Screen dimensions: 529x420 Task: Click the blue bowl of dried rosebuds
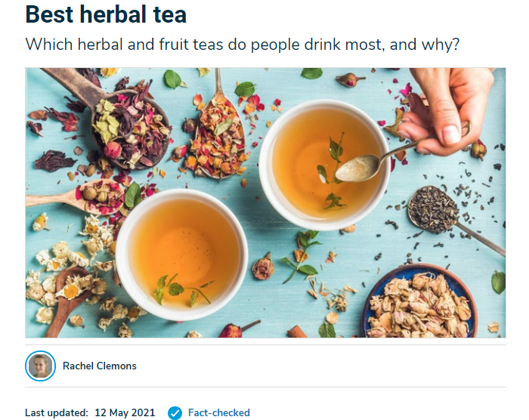click(x=420, y=302)
